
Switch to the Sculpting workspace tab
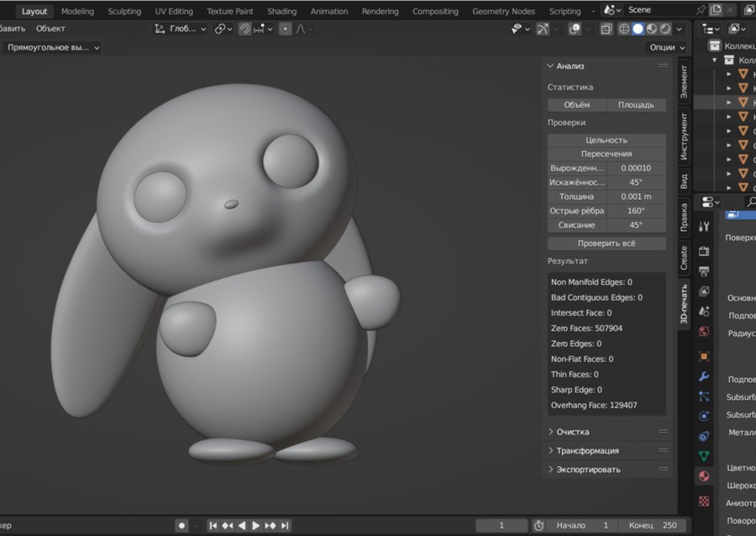tap(124, 12)
